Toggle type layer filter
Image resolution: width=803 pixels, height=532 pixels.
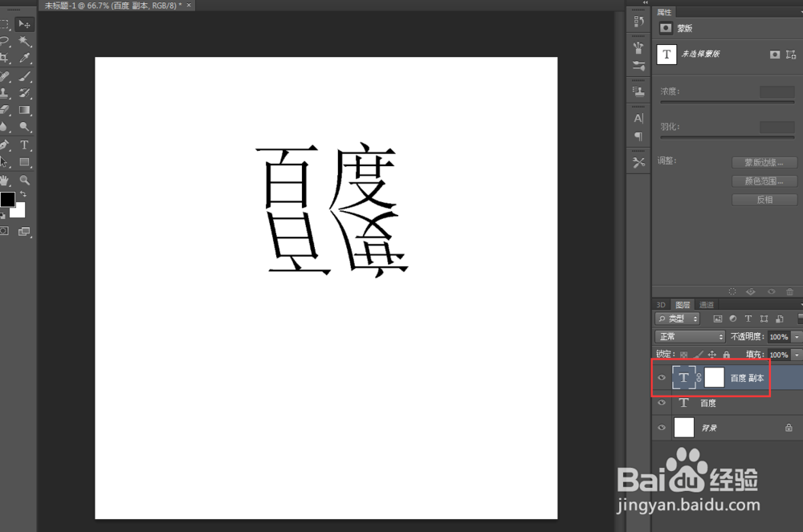[x=748, y=319]
